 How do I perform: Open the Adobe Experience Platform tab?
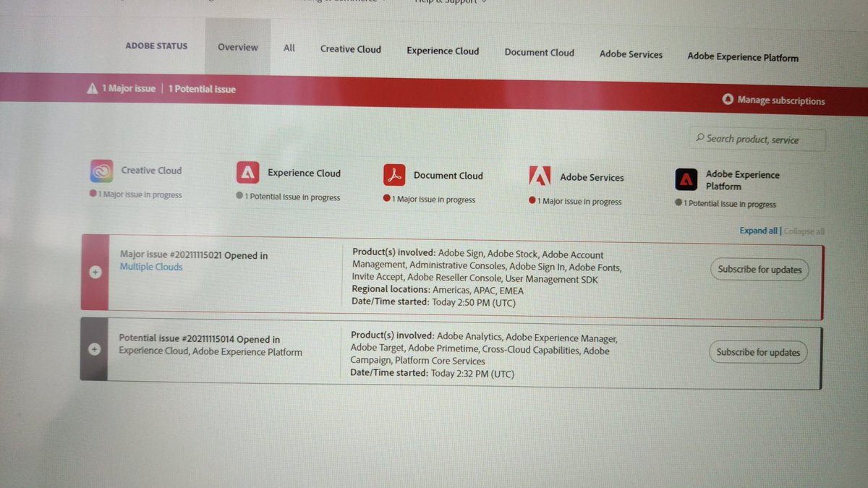[743, 56]
